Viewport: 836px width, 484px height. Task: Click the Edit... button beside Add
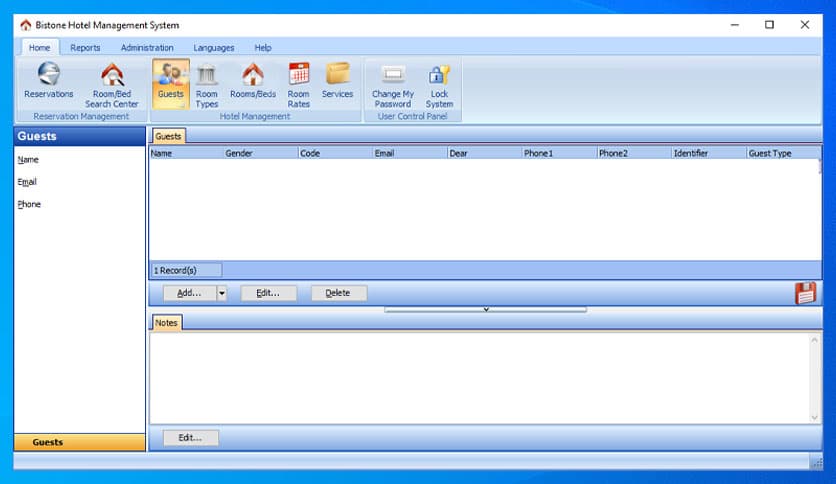pos(268,293)
